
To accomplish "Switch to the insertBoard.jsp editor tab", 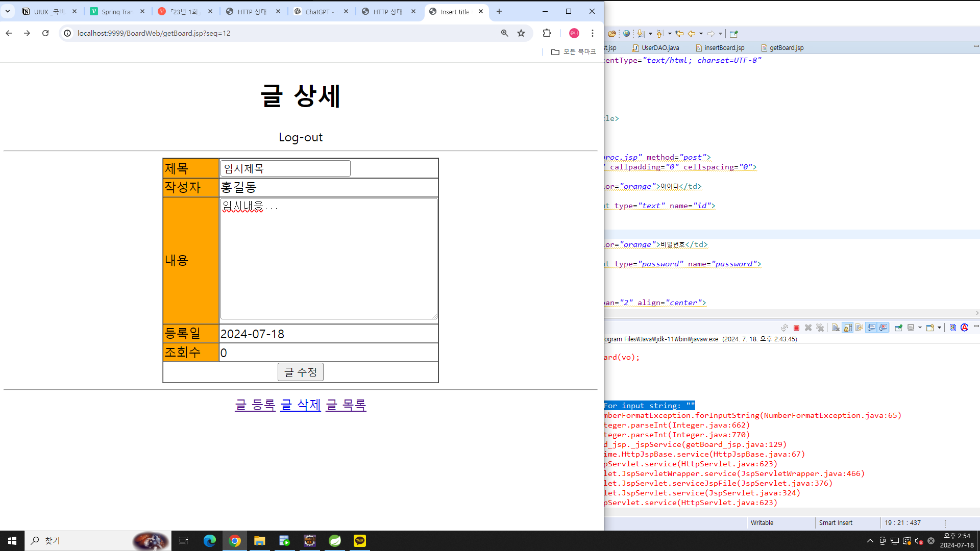I will [x=724, y=48].
